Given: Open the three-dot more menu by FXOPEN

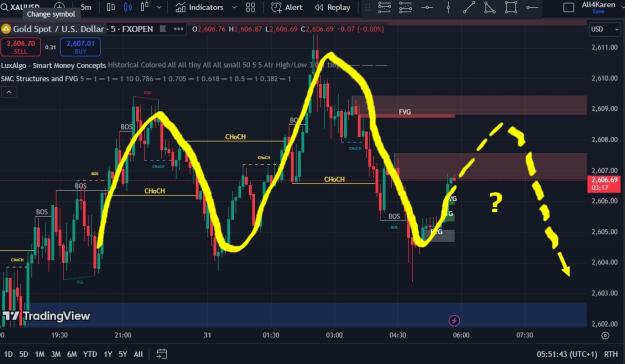Looking at the screenshot, I should point(178,29).
